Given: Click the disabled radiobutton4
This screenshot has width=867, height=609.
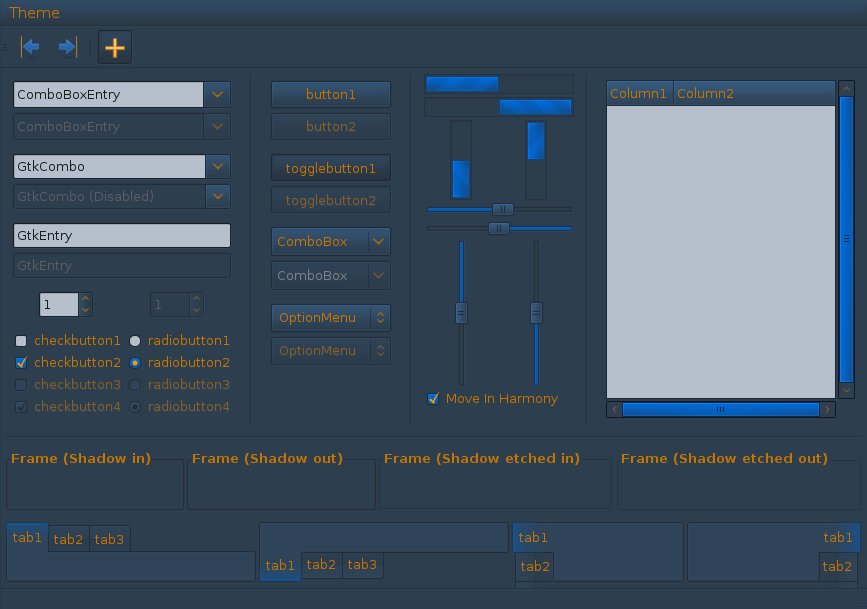Looking at the screenshot, I should click(x=135, y=407).
